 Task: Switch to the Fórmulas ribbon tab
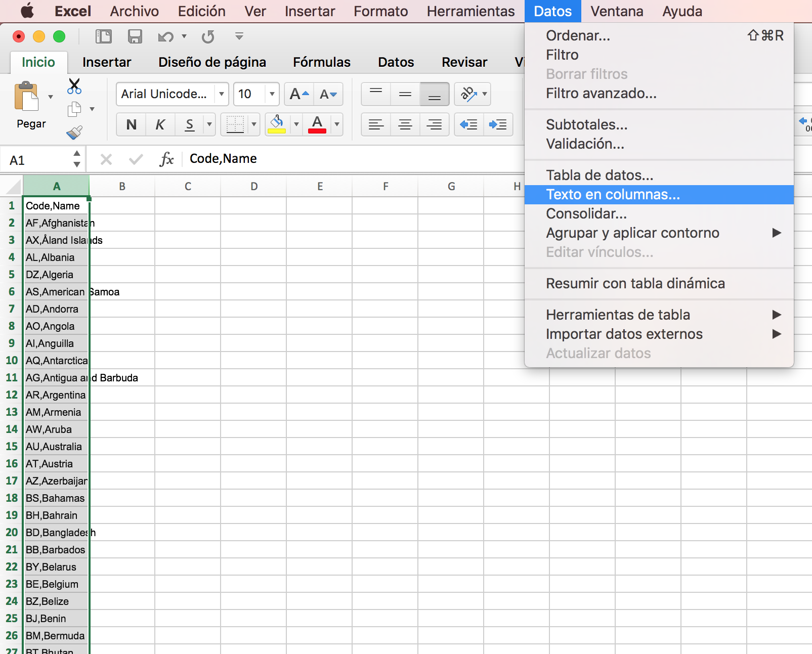pos(322,62)
